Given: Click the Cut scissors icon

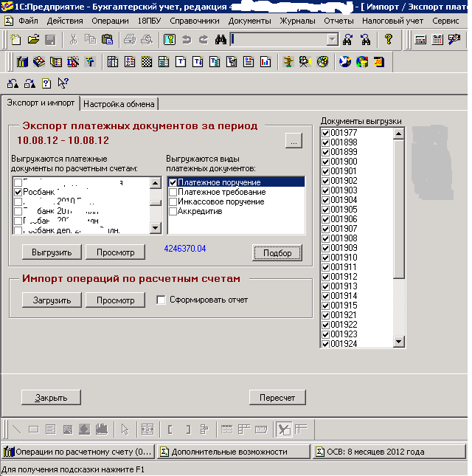Looking at the screenshot, I should tap(73, 39).
